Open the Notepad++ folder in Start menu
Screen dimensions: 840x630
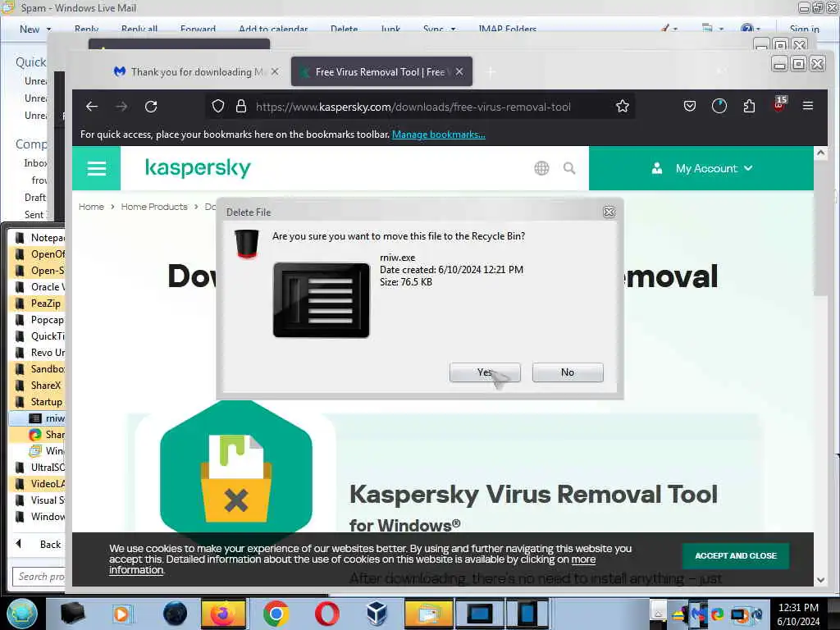click(39, 237)
